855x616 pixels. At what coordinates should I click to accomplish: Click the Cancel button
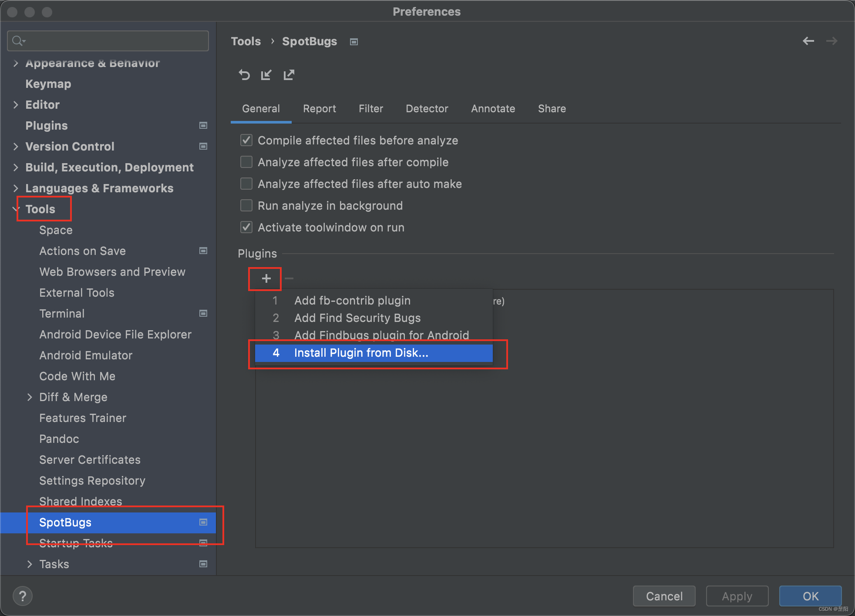[664, 596]
